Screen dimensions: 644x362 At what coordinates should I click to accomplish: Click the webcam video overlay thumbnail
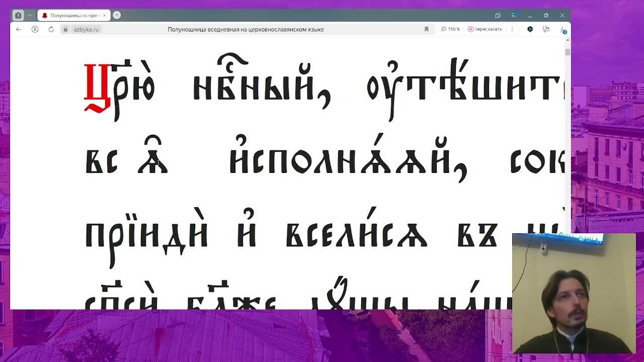[x=574, y=294]
